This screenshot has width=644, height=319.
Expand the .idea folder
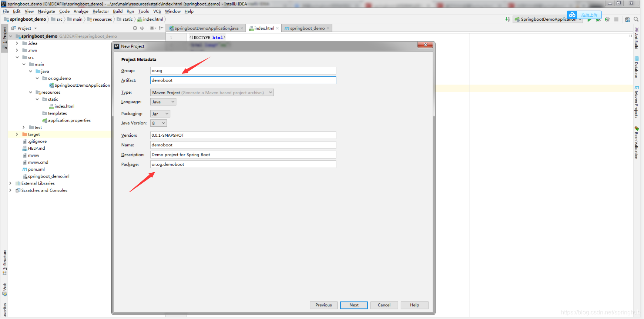[17, 43]
